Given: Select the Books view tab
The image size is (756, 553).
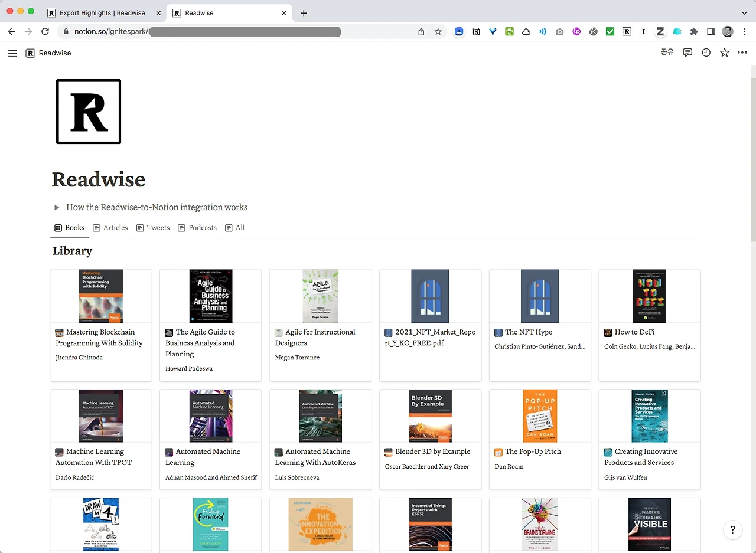Looking at the screenshot, I should coord(70,228).
